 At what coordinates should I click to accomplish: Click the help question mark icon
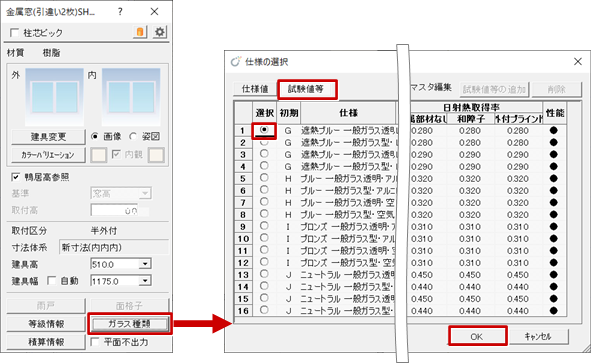pos(120,12)
